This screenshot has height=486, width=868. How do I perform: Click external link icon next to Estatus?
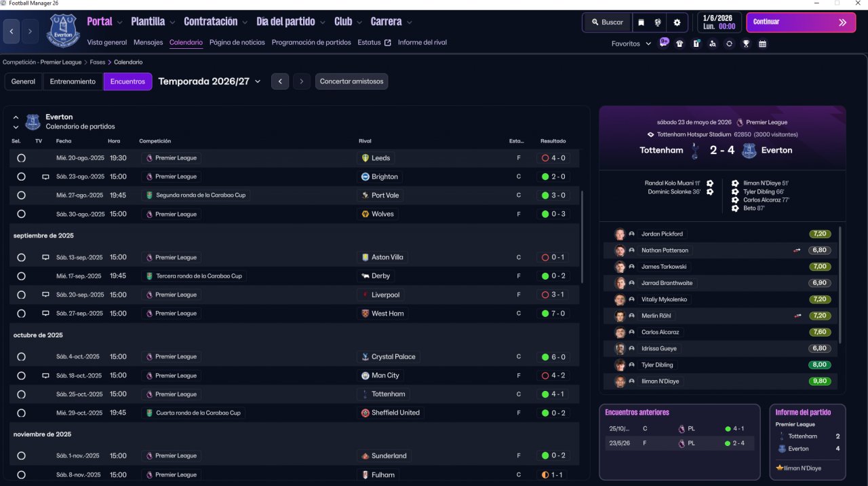pyautogui.click(x=388, y=43)
